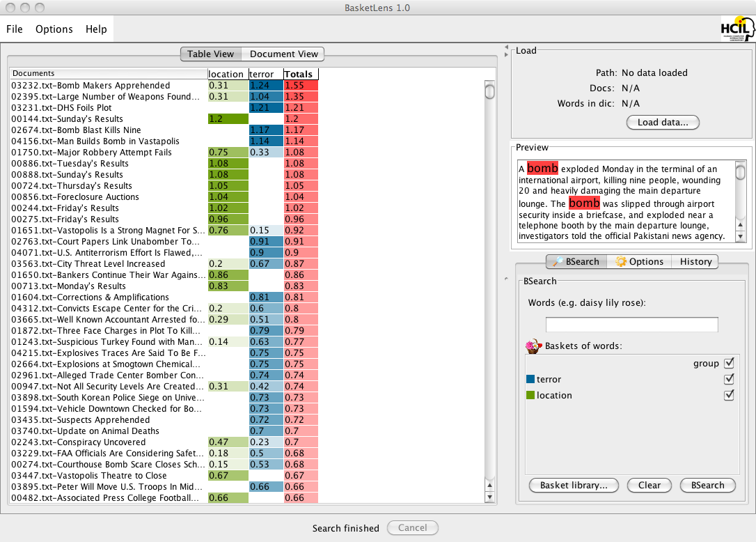The image size is (756, 542).
Task: Click the preview pane scroll up arrow
Action: coord(741,225)
